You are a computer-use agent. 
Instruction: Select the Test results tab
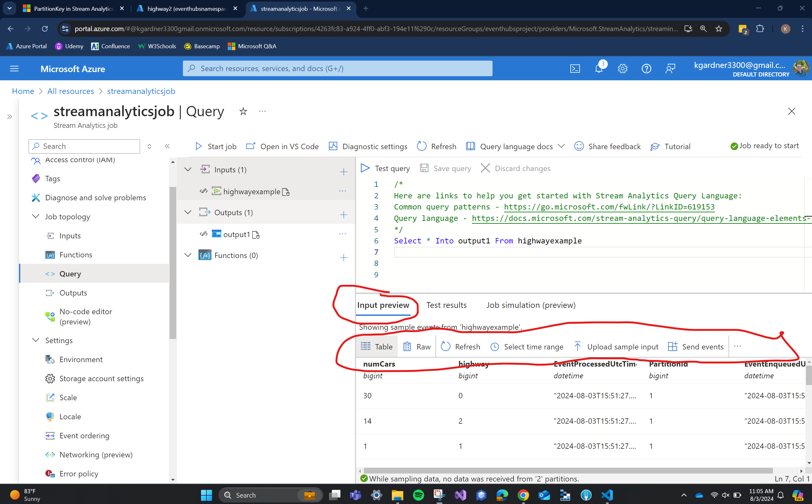(446, 305)
